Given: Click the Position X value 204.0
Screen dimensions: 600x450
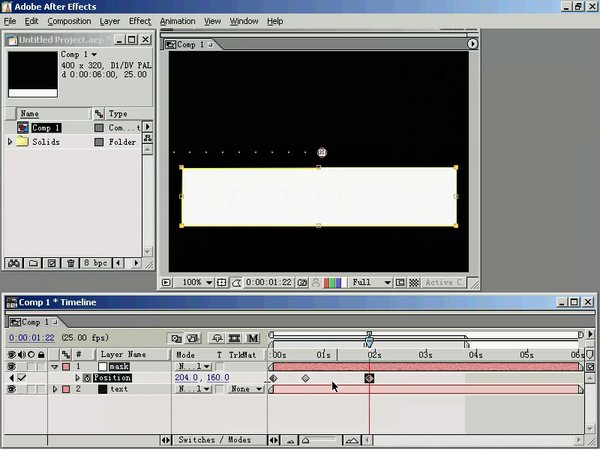Looking at the screenshot, I should (186, 378).
